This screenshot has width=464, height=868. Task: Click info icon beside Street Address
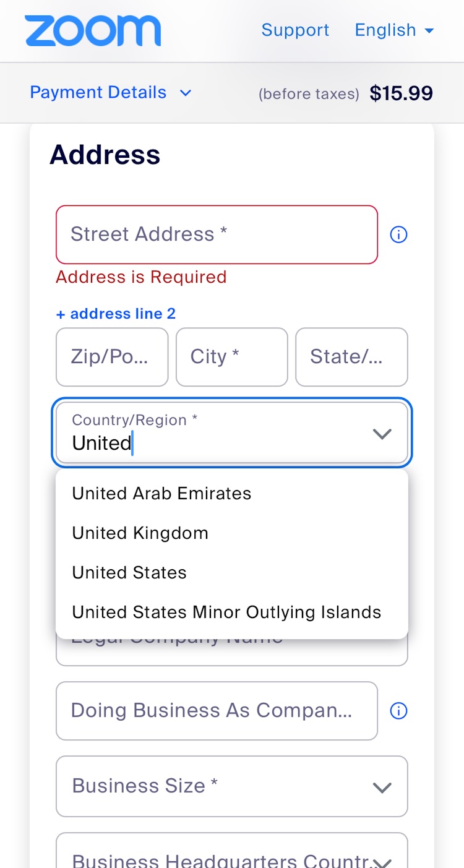click(x=399, y=235)
